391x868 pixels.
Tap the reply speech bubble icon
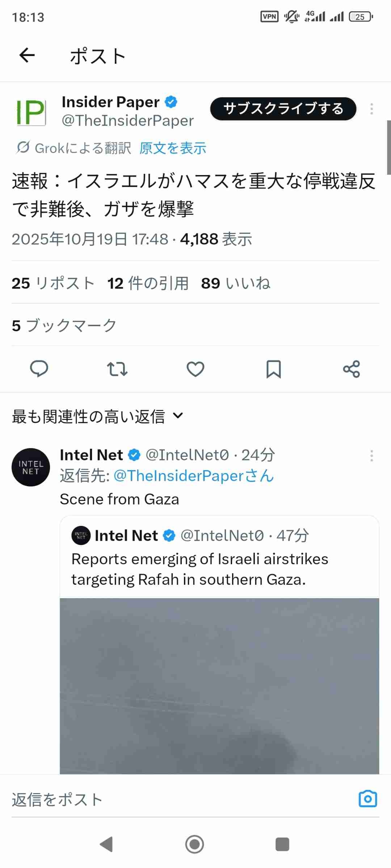click(39, 369)
